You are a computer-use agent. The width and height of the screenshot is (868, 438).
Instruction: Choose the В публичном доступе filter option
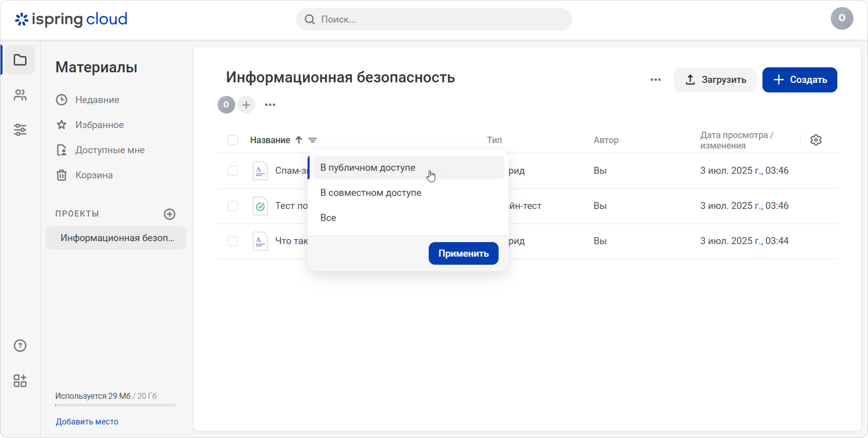(x=408, y=167)
